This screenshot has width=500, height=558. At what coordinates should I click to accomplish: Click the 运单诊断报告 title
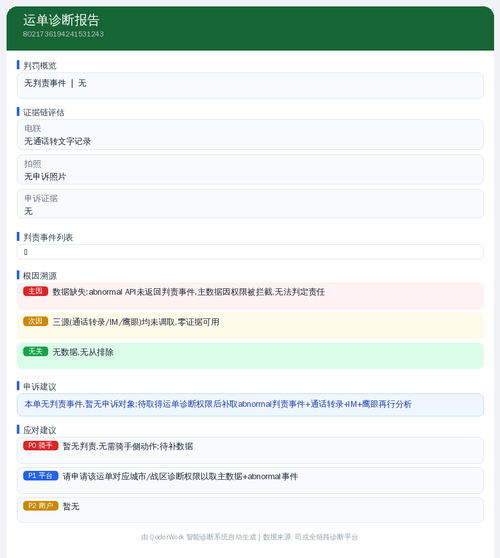tap(61, 20)
